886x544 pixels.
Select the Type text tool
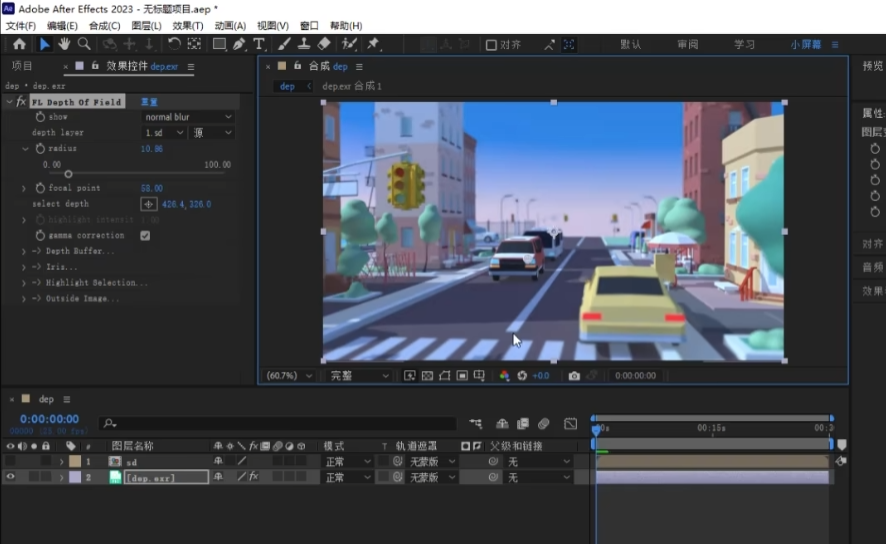pos(259,44)
